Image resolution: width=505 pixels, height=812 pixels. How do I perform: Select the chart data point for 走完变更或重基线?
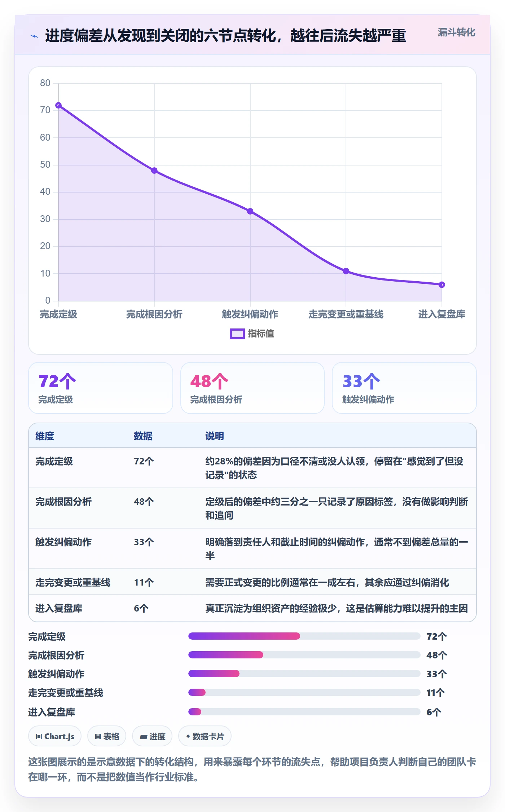click(x=346, y=271)
